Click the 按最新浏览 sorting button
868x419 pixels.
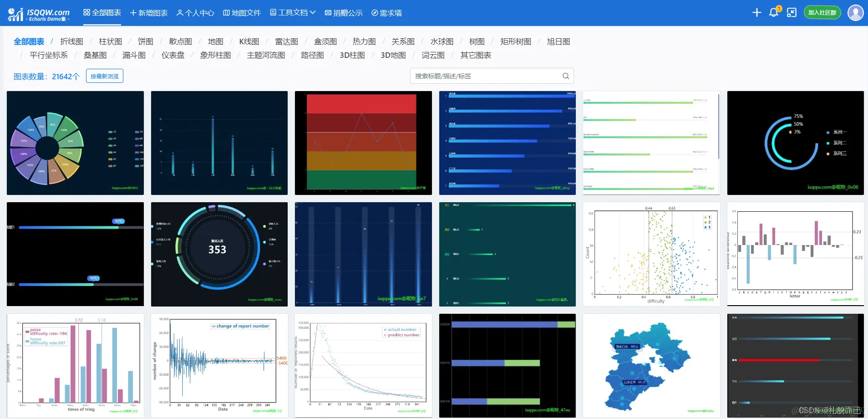[x=104, y=76]
